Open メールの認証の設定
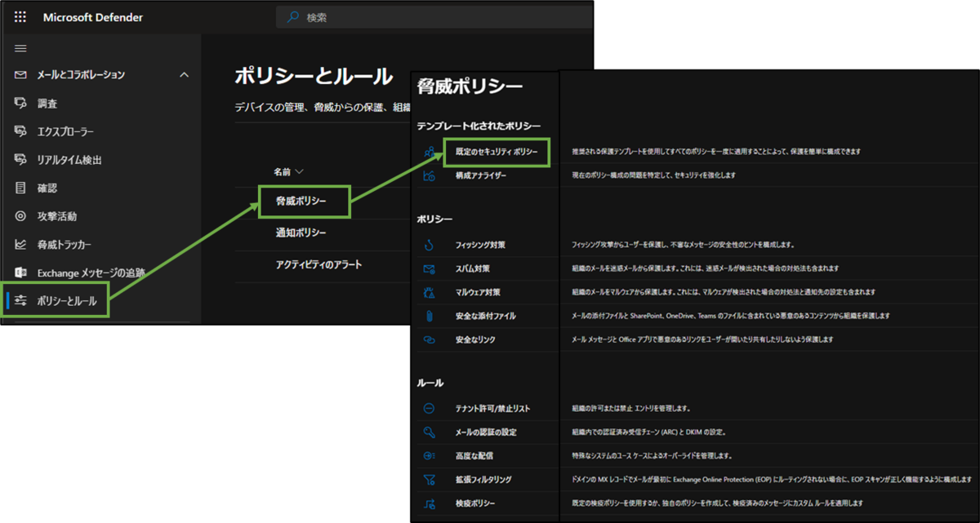This screenshot has height=523, width=980. (x=486, y=432)
